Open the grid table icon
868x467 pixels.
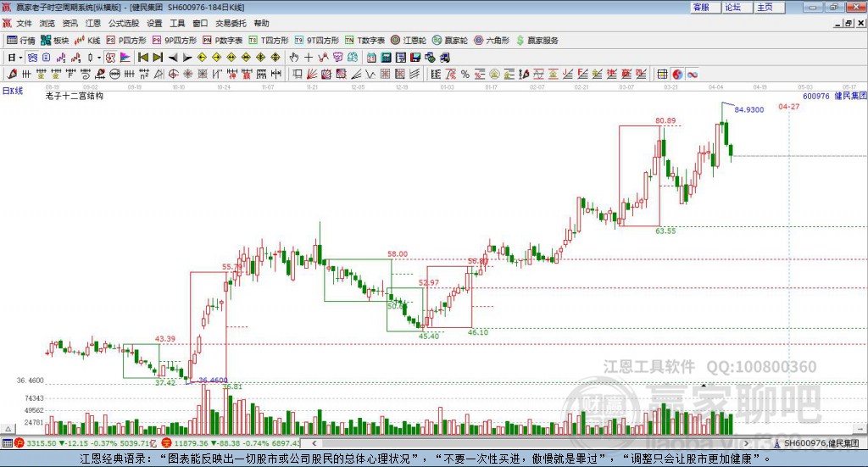pos(662,74)
